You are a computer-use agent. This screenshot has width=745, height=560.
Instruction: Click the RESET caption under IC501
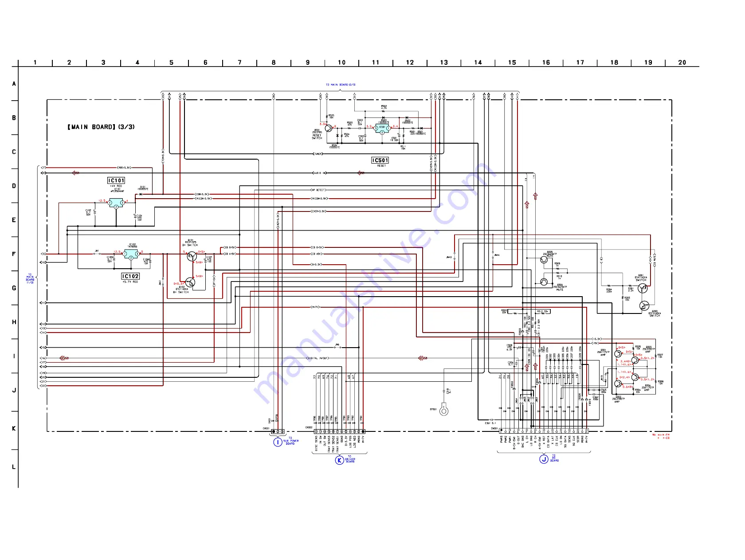pos(381,166)
